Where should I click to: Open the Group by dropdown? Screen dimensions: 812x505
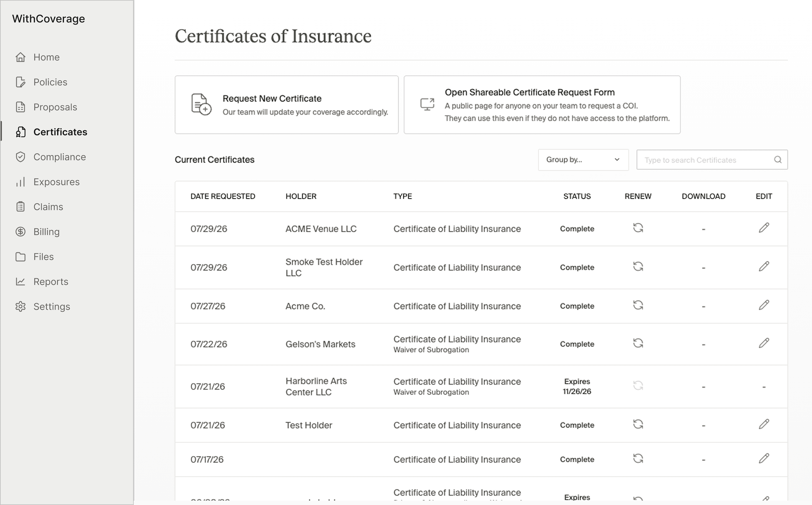point(583,160)
